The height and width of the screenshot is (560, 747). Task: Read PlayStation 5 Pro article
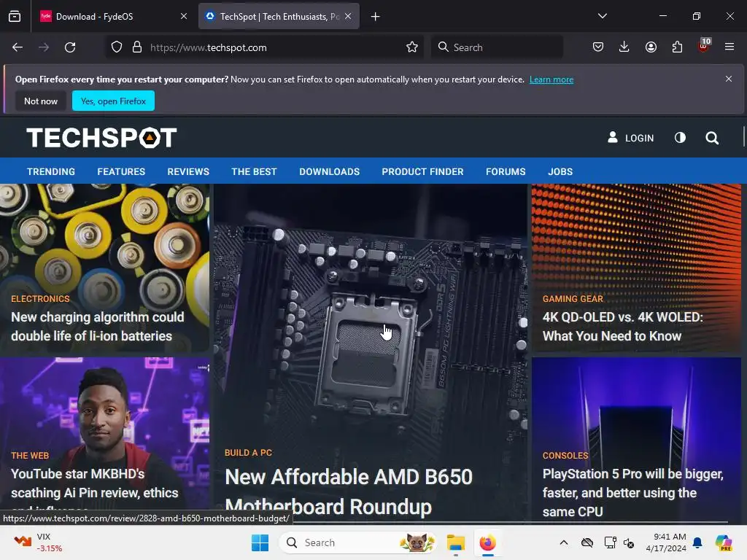[x=632, y=492]
